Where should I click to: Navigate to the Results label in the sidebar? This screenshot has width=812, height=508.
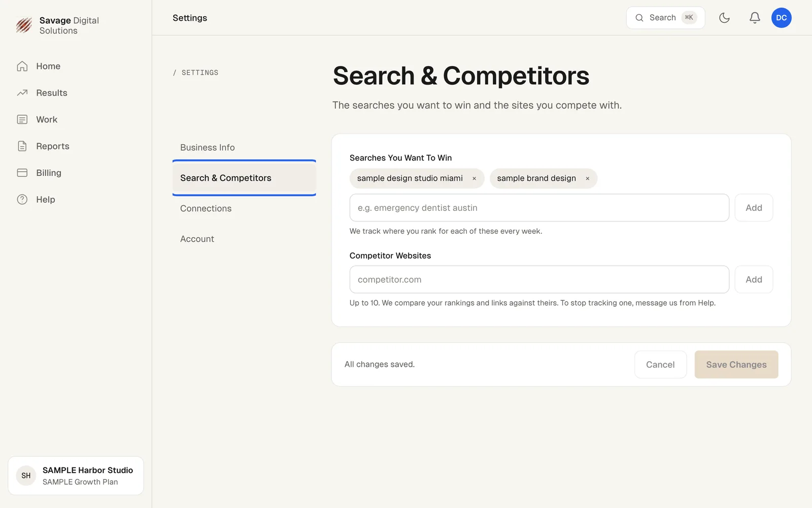[x=52, y=93]
